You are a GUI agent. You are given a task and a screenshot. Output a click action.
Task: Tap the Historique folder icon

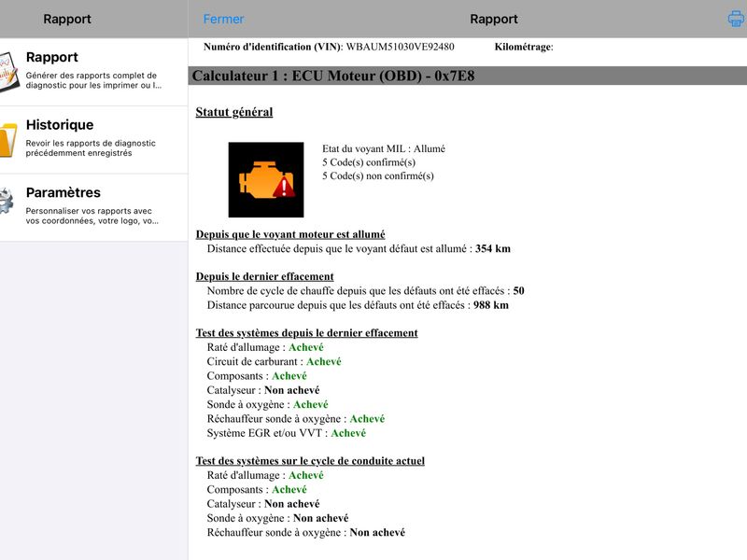(x=8, y=139)
